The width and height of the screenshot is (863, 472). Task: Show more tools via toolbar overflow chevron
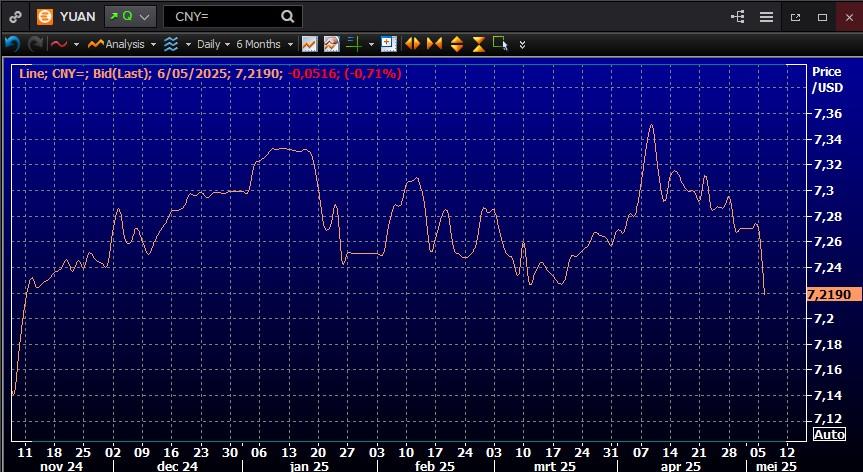click(522, 45)
